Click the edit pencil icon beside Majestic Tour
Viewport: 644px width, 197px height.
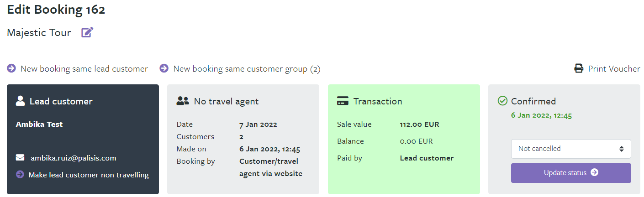coord(87,32)
